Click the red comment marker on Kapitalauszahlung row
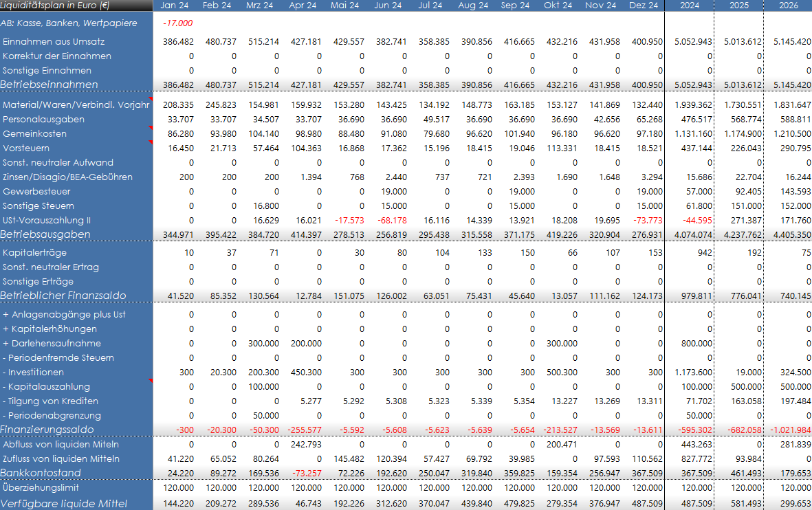The image size is (812, 510). [151, 381]
